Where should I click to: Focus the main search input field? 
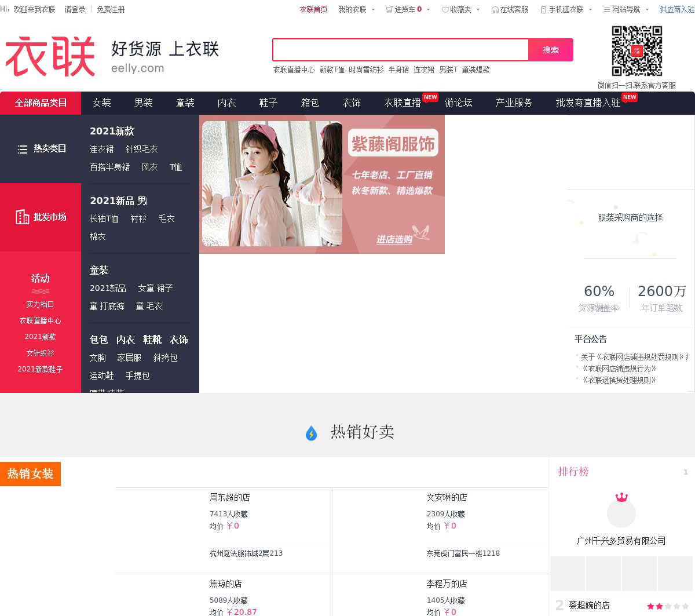(x=401, y=50)
